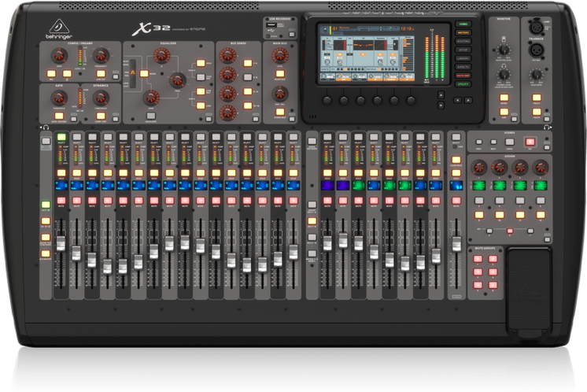Screen dimensions: 587x392
Task: Click the Clear Solo button
Action: pyautogui.click(x=456, y=161)
